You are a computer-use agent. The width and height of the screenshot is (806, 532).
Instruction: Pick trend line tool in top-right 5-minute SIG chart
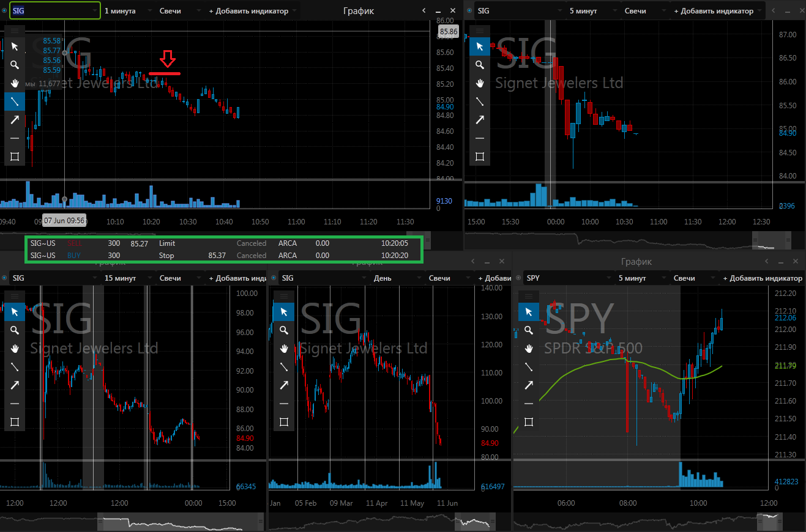[x=480, y=102]
